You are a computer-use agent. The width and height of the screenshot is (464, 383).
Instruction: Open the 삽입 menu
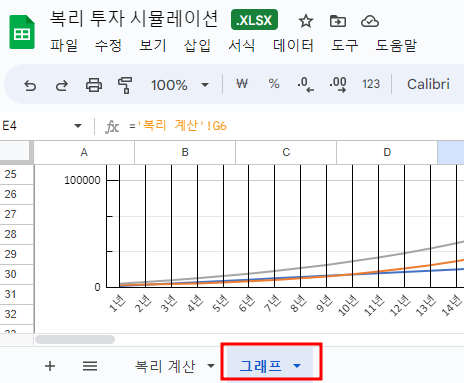pos(197,45)
